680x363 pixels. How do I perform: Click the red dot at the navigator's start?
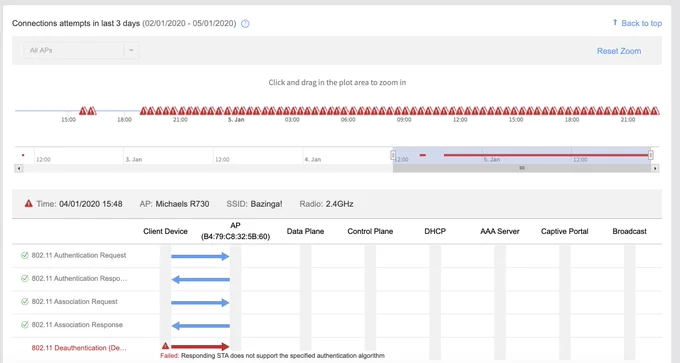tap(23, 155)
